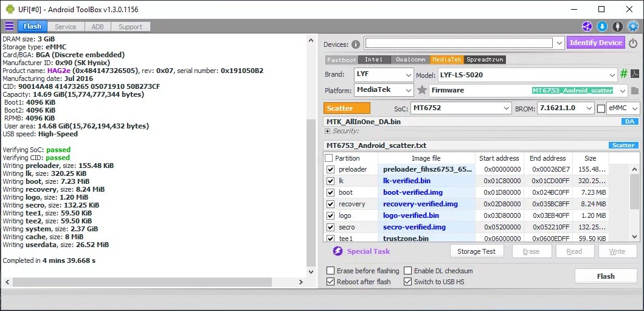Image resolution: width=644 pixels, height=311 pixels.
Task: Disable Reboot after flash
Action: click(330, 281)
